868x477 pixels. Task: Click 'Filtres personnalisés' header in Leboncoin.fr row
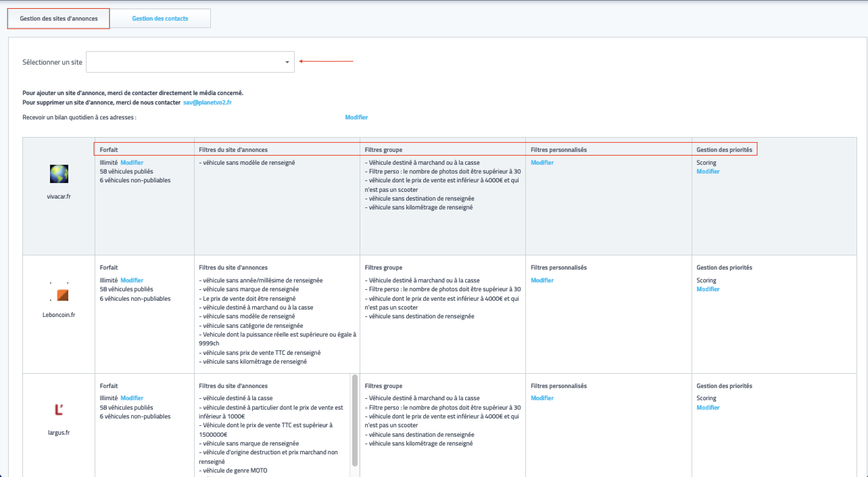[559, 268]
